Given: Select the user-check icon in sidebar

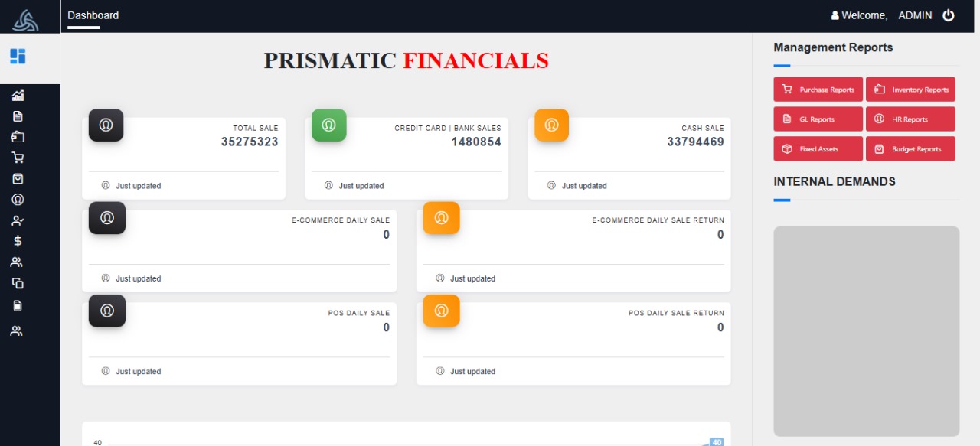Looking at the screenshot, I should click(x=18, y=220).
